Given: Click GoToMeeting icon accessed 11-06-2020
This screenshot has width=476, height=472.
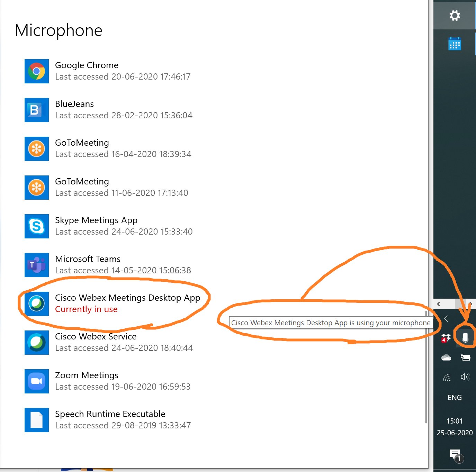Looking at the screenshot, I should [x=36, y=187].
